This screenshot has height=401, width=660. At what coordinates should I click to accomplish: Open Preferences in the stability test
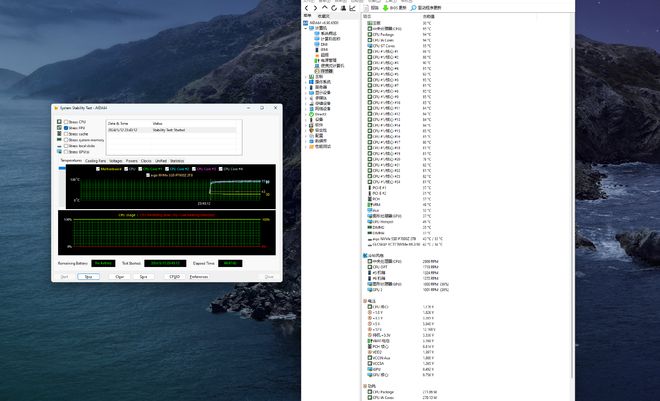pyautogui.click(x=199, y=277)
